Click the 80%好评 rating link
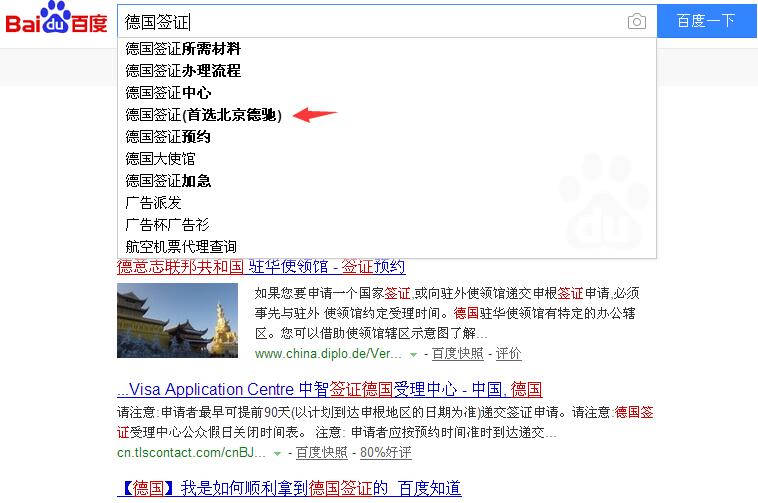The height and width of the screenshot is (503, 758). click(x=386, y=453)
